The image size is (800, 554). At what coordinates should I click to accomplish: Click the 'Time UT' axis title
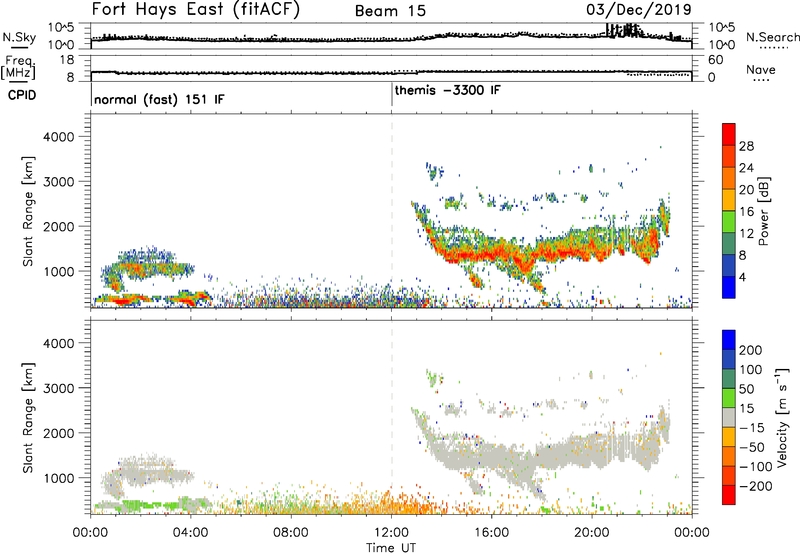391,547
